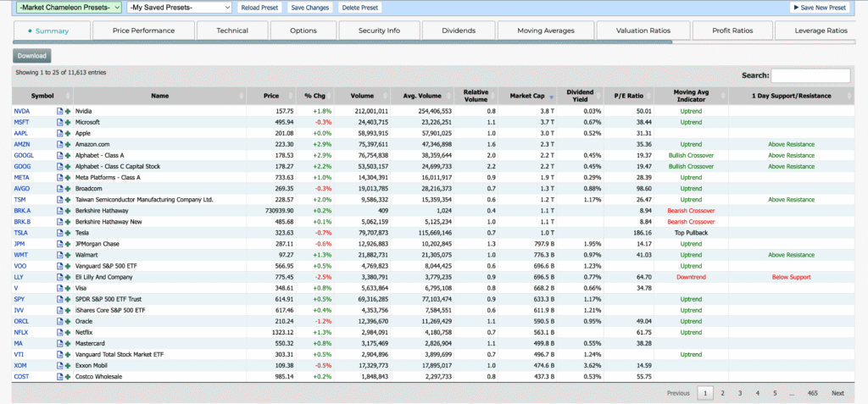Click the Save Changes button

[310, 8]
